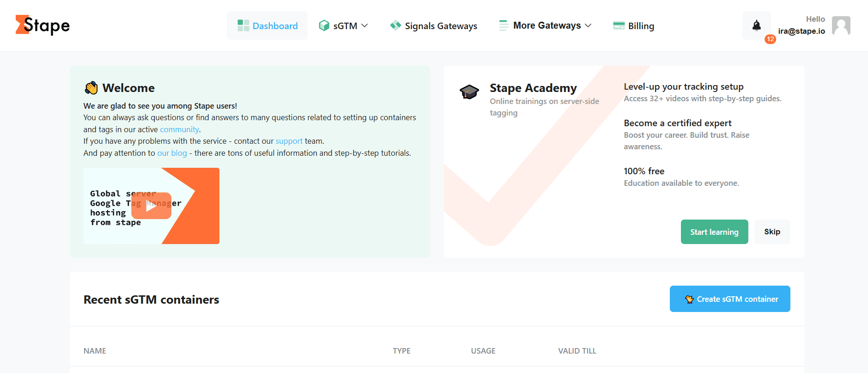Open the support link
Screen dimensions: 868x373
click(289, 141)
